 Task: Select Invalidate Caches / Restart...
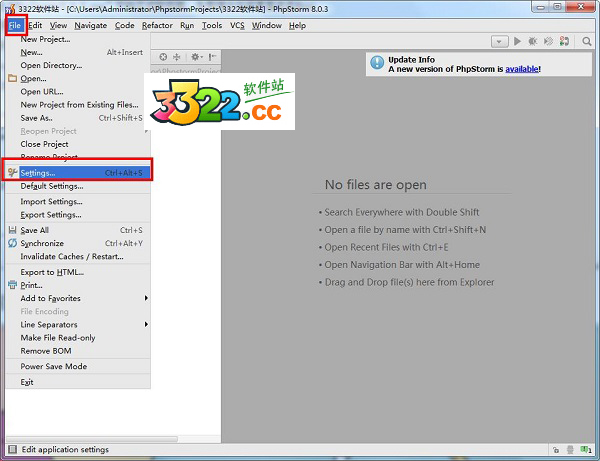pyautogui.click(x=72, y=256)
